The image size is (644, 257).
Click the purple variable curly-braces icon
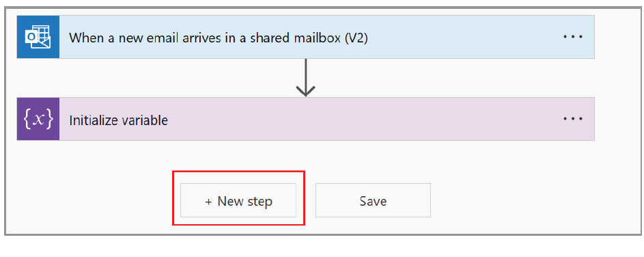click(38, 119)
